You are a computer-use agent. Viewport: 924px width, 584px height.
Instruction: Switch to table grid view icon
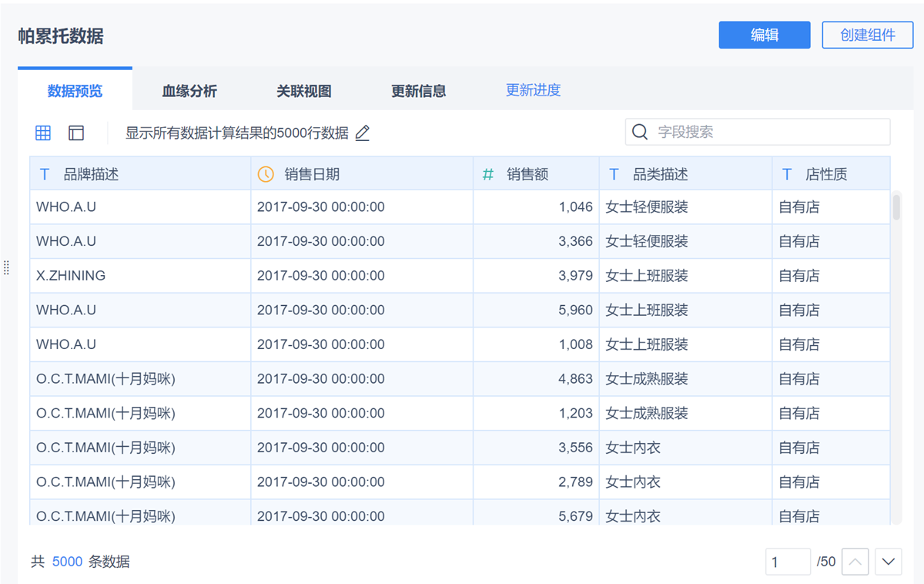coord(43,133)
